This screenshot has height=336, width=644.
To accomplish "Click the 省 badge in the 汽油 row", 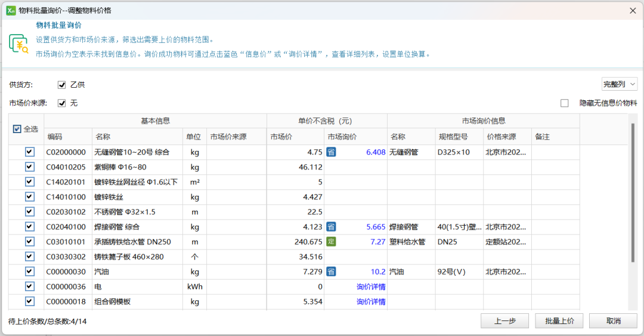I will [x=332, y=272].
